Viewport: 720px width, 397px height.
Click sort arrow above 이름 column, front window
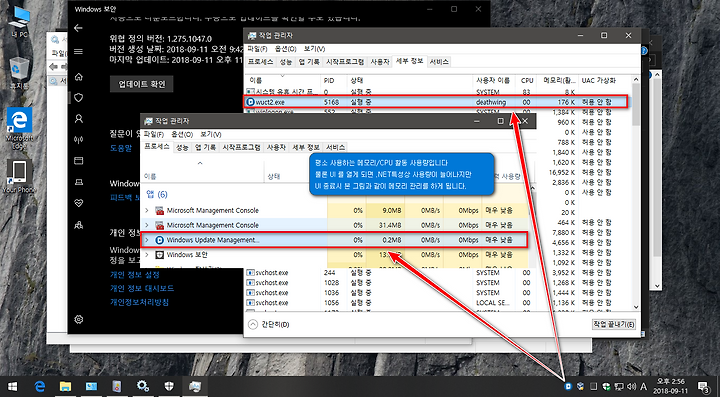point(200,163)
